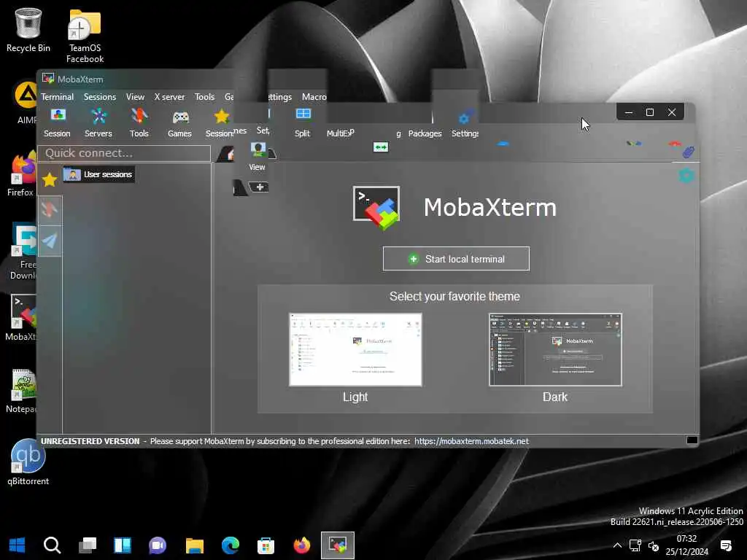
Task: Click the MultiExec toolbar item
Action: [340, 133]
